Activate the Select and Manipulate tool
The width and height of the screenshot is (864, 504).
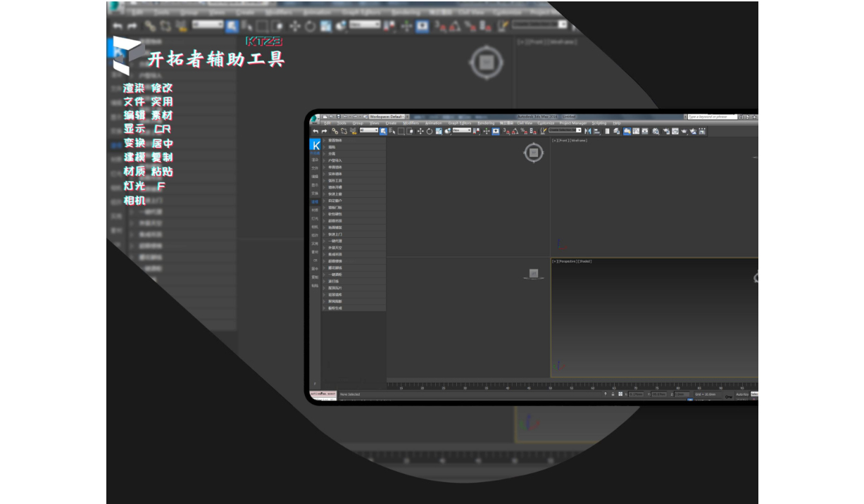coord(486,131)
